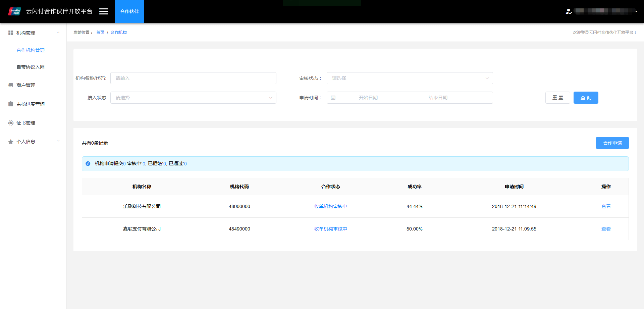The image size is (644, 309).
Task: Click the calendar icon in 申请时间
Action: [x=333, y=98]
